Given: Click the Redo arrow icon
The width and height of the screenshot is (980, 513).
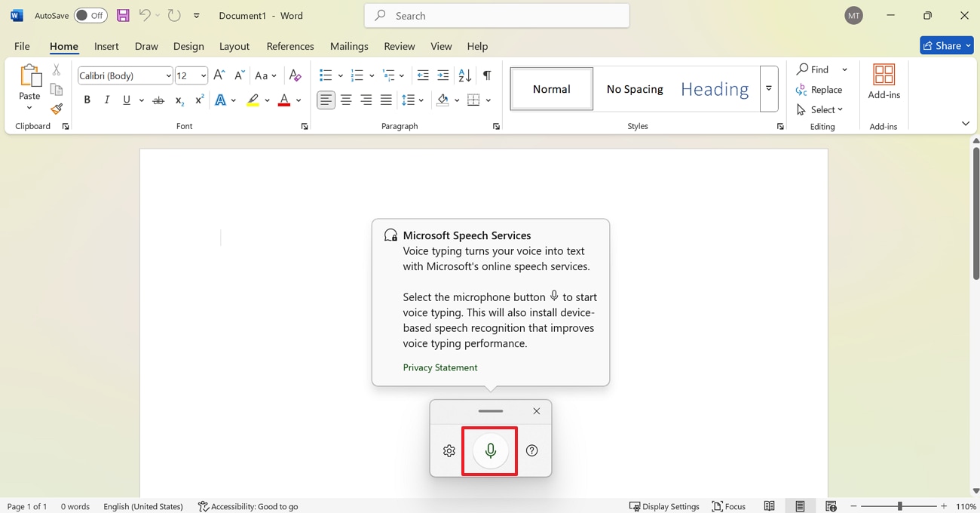Looking at the screenshot, I should coord(174,15).
